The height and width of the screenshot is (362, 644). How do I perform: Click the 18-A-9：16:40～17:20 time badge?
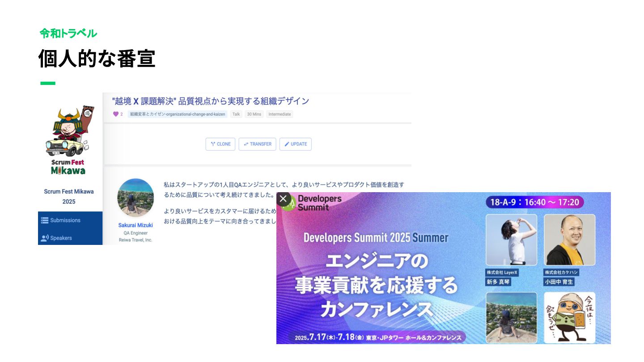pyautogui.click(x=535, y=202)
